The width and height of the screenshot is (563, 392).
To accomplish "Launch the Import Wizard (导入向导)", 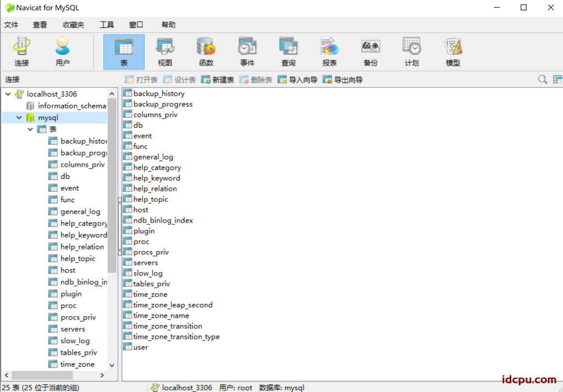I will (x=297, y=80).
